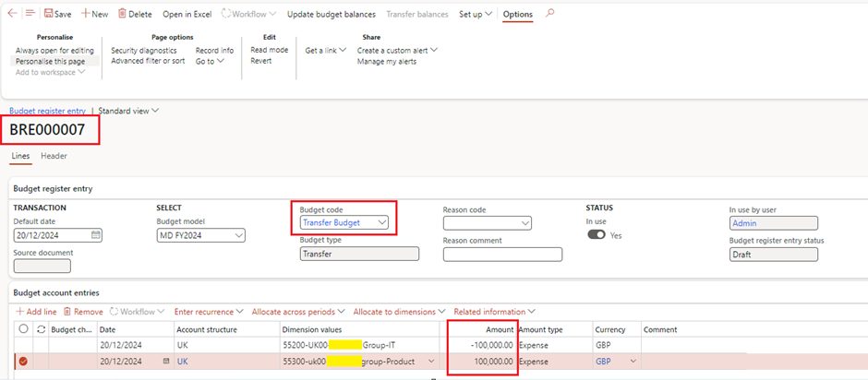Click the Reason comment field
This screenshot has height=380, width=868.
click(502, 255)
